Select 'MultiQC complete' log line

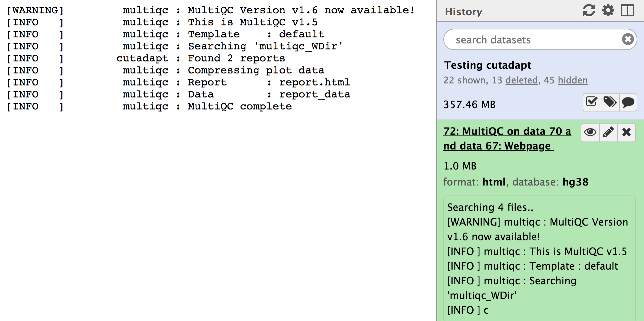point(240,106)
